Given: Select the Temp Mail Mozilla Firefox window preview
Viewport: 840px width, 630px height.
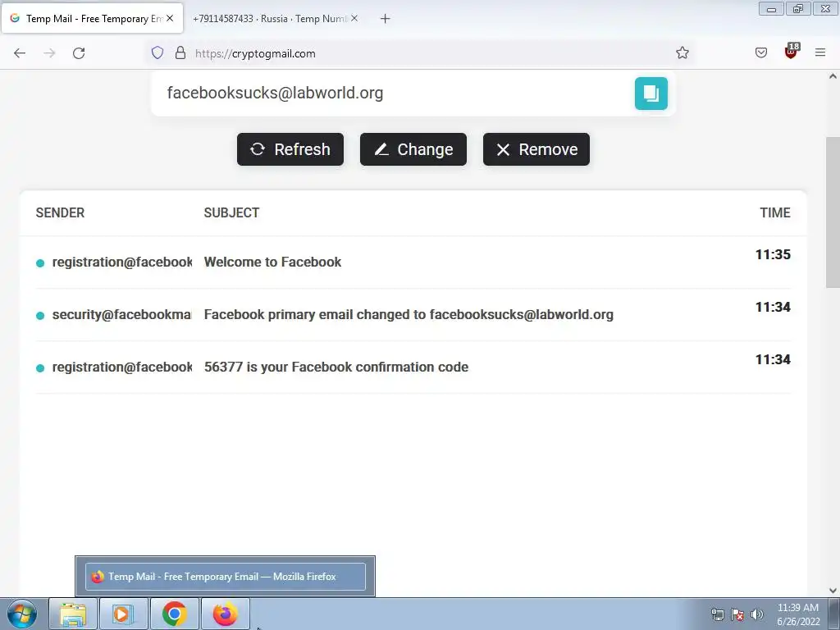Looking at the screenshot, I should (226, 577).
